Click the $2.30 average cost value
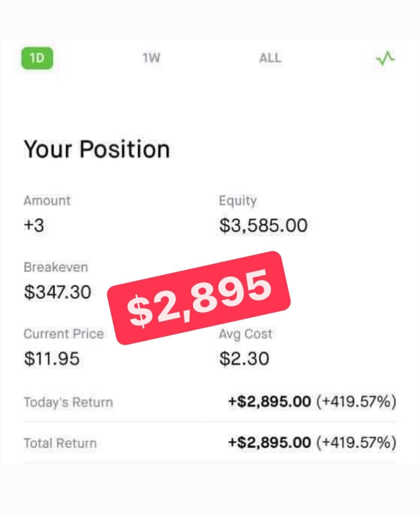Viewport: 420px width, 516px height. click(x=244, y=359)
